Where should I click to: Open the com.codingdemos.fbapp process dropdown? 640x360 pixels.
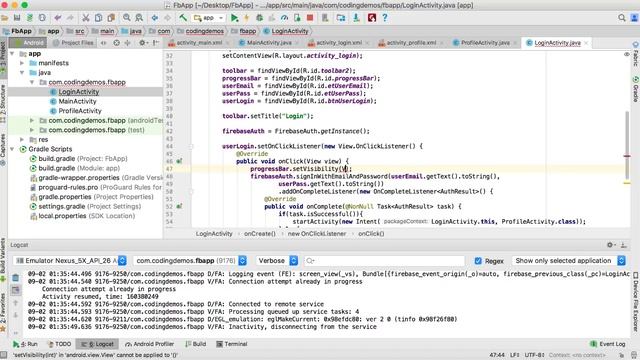[x=190, y=260]
